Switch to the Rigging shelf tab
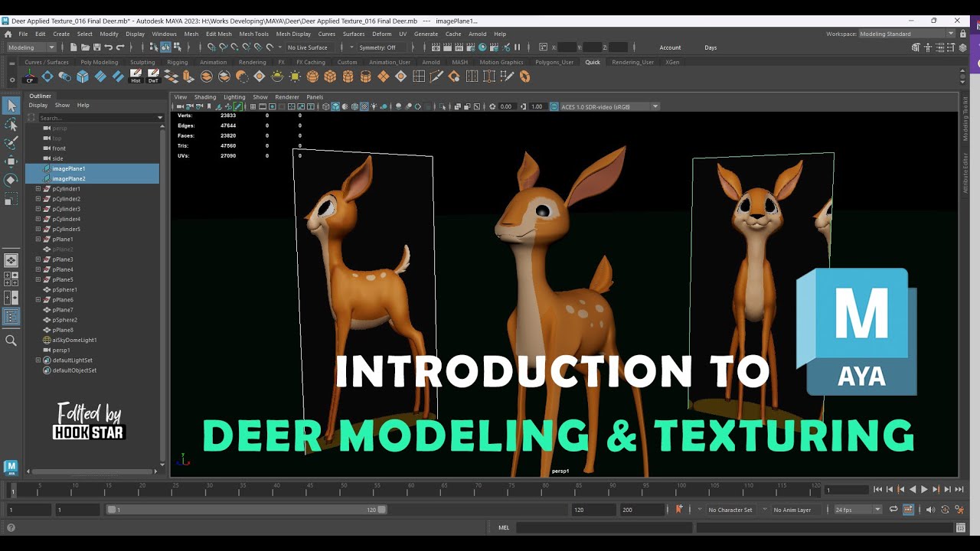Viewport: 980px width, 551px height. (x=178, y=62)
